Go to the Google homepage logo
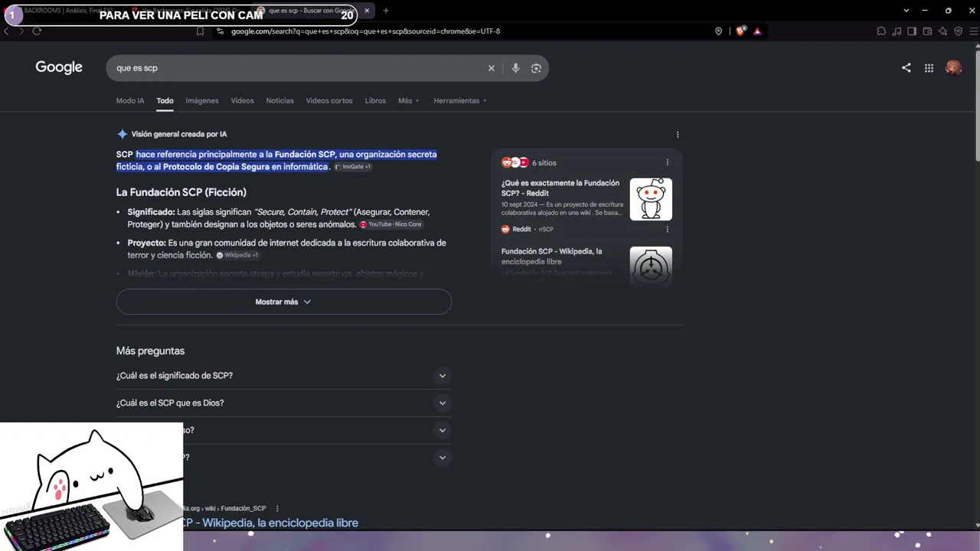The image size is (980, 551). pos(59,67)
